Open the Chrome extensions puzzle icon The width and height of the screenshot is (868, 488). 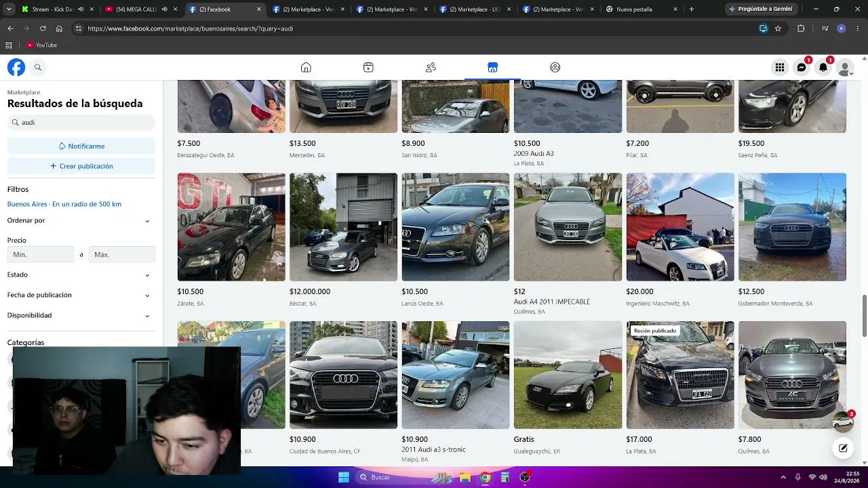(801, 28)
